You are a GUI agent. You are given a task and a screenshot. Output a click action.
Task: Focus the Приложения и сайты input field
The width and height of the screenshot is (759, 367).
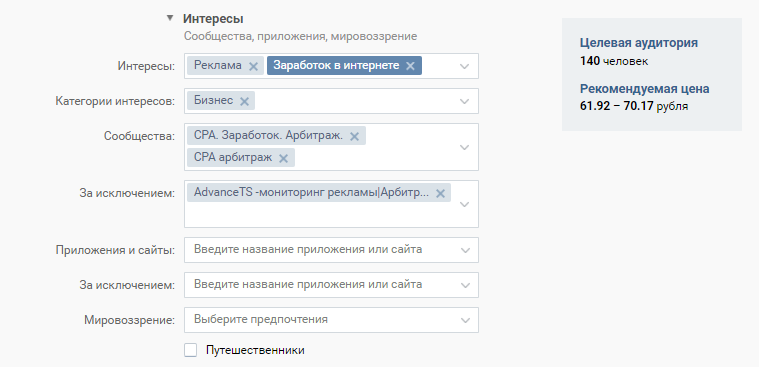click(x=331, y=250)
